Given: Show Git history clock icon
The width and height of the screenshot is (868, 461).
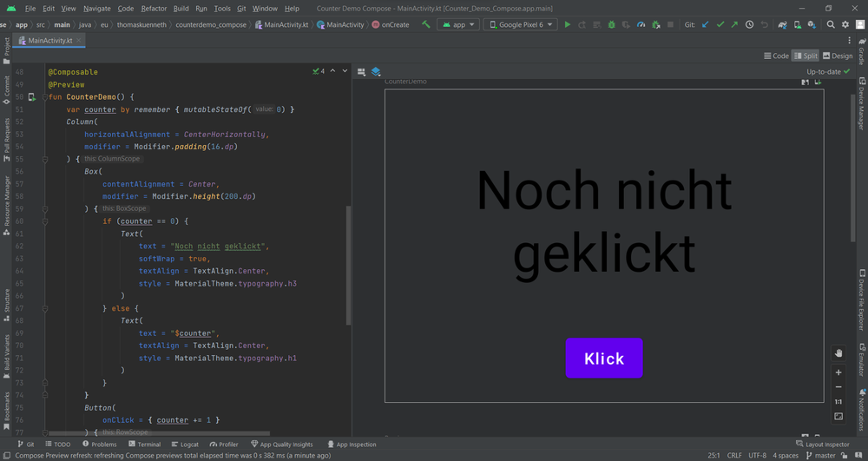Looking at the screenshot, I should pos(749,25).
